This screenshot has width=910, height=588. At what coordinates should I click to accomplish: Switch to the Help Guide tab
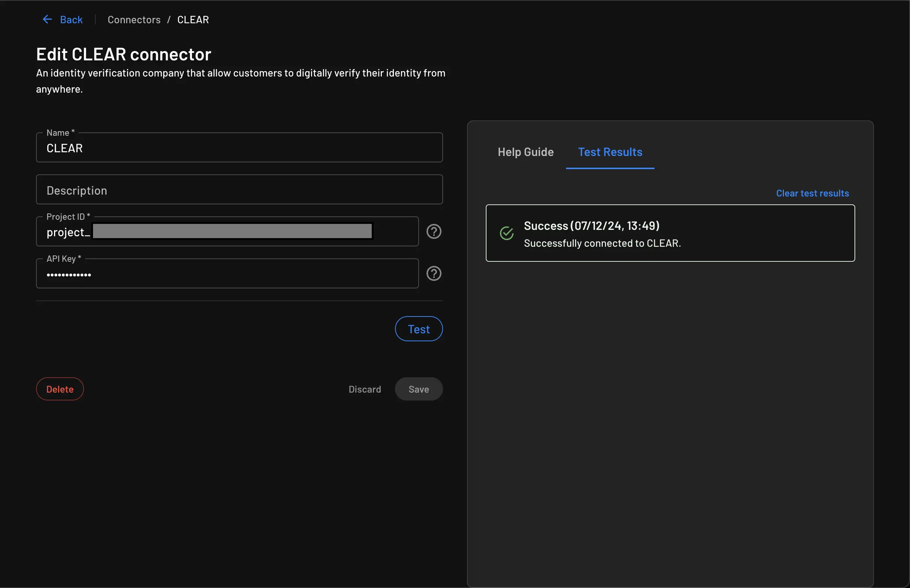click(x=526, y=152)
